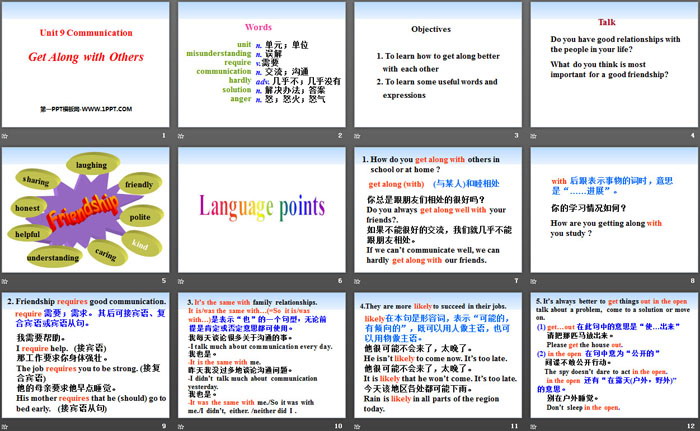Click the 'laughing' green oval
The height and width of the screenshot is (431, 700).
[91, 164]
